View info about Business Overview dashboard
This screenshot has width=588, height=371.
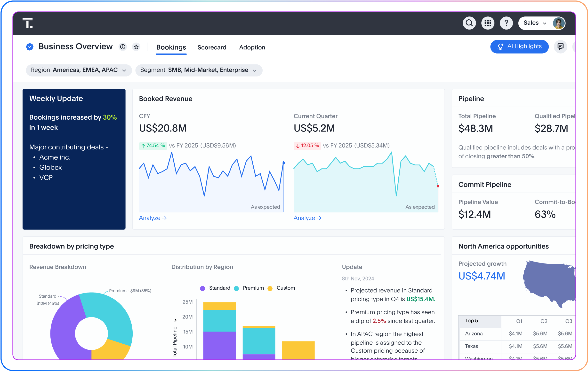(123, 47)
